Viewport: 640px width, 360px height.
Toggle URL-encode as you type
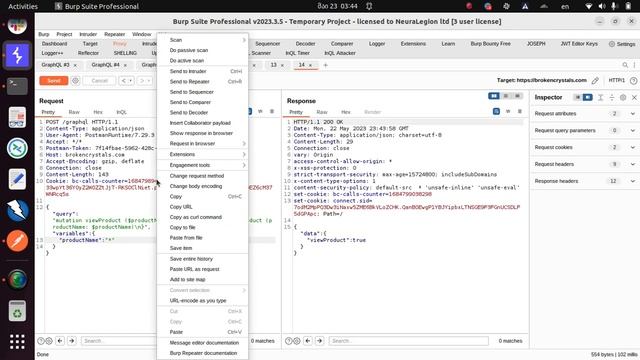[x=203, y=300]
